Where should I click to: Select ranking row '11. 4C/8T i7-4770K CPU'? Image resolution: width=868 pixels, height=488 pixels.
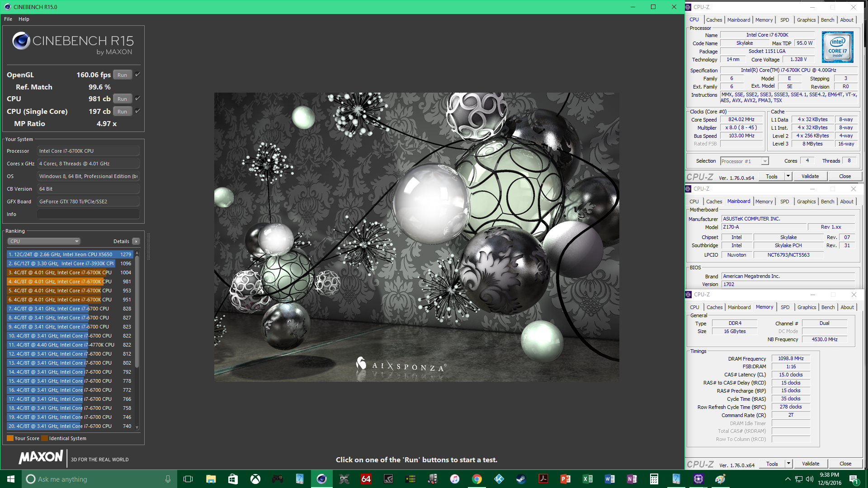coord(70,345)
